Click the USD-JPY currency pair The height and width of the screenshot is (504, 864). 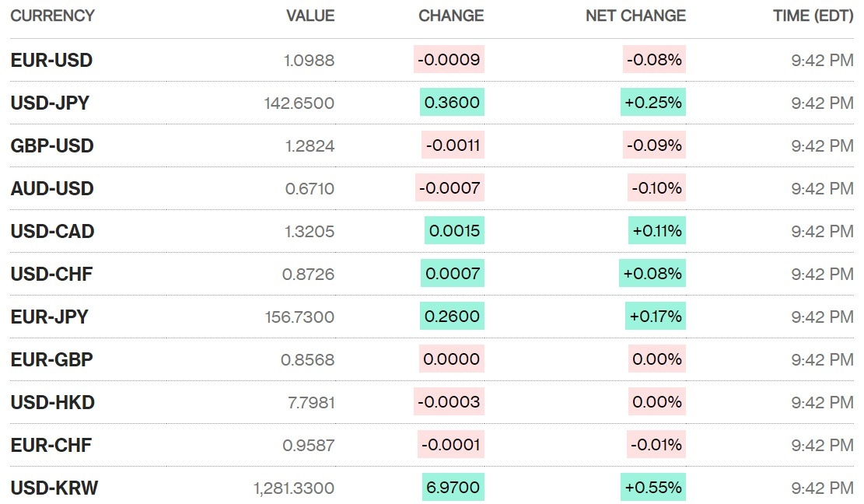(x=50, y=103)
